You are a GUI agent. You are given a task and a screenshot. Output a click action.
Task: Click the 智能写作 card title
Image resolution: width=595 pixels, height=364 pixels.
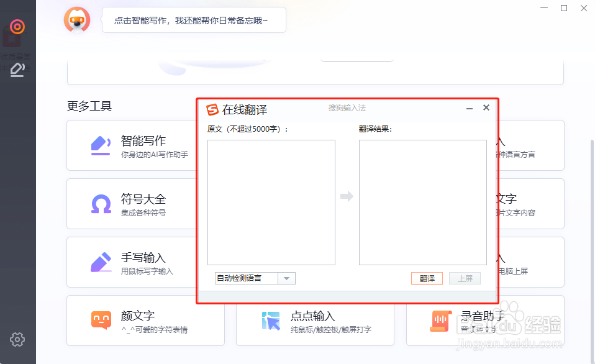coord(143,141)
